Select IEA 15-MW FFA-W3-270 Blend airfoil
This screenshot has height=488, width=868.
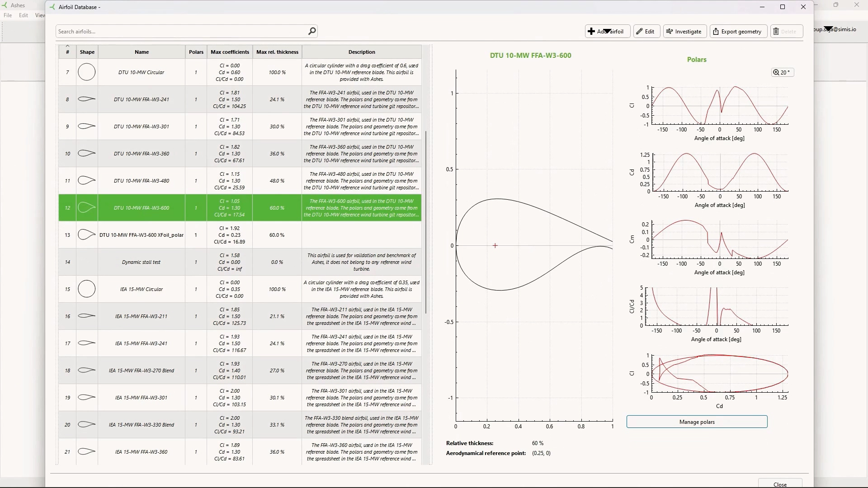click(x=240, y=371)
